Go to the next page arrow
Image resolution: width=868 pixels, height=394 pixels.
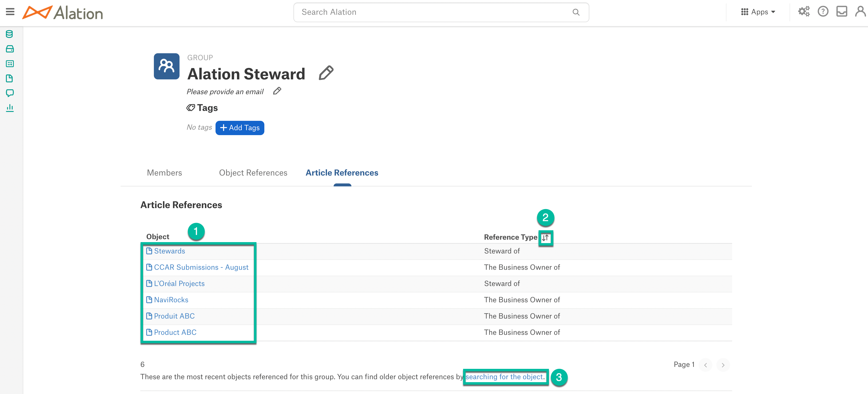(x=723, y=365)
